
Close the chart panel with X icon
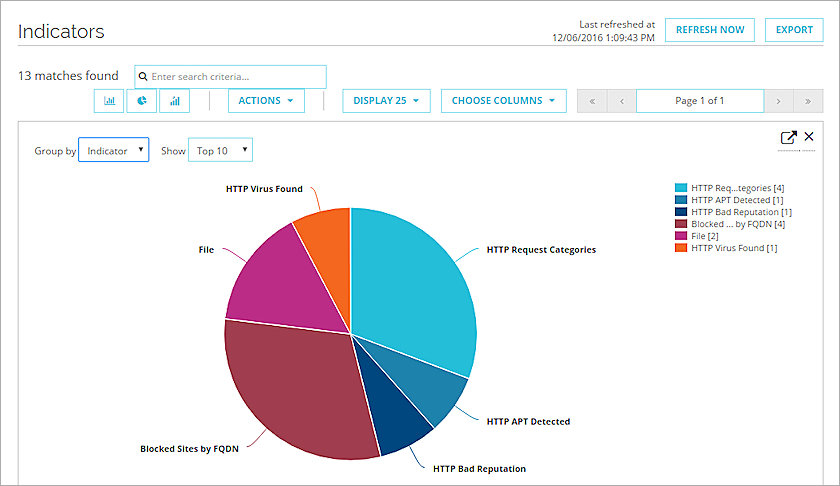tap(809, 137)
